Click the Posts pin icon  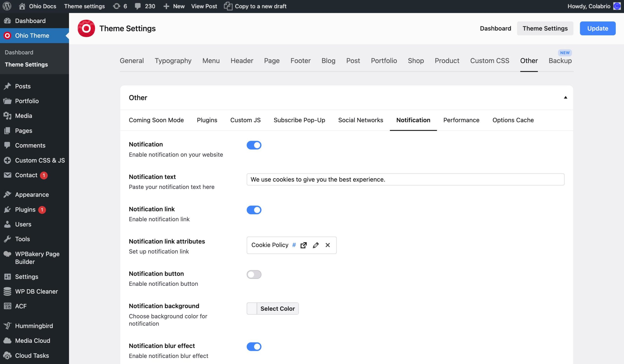tap(7, 86)
